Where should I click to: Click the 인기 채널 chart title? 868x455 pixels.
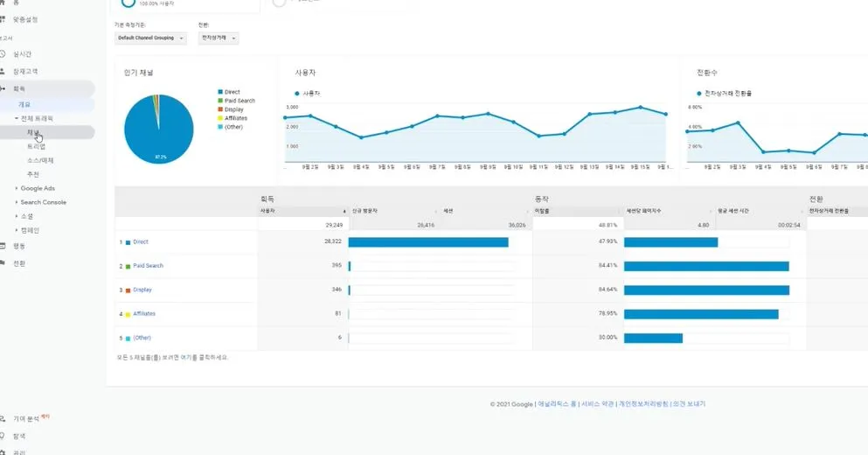click(x=138, y=73)
